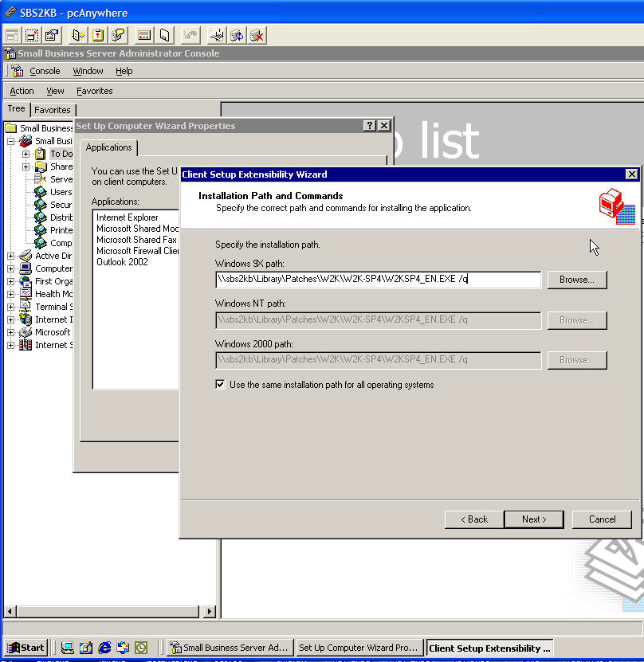The width and height of the screenshot is (644, 662).
Task: Click the end session icon with red X
Action: click(257, 36)
